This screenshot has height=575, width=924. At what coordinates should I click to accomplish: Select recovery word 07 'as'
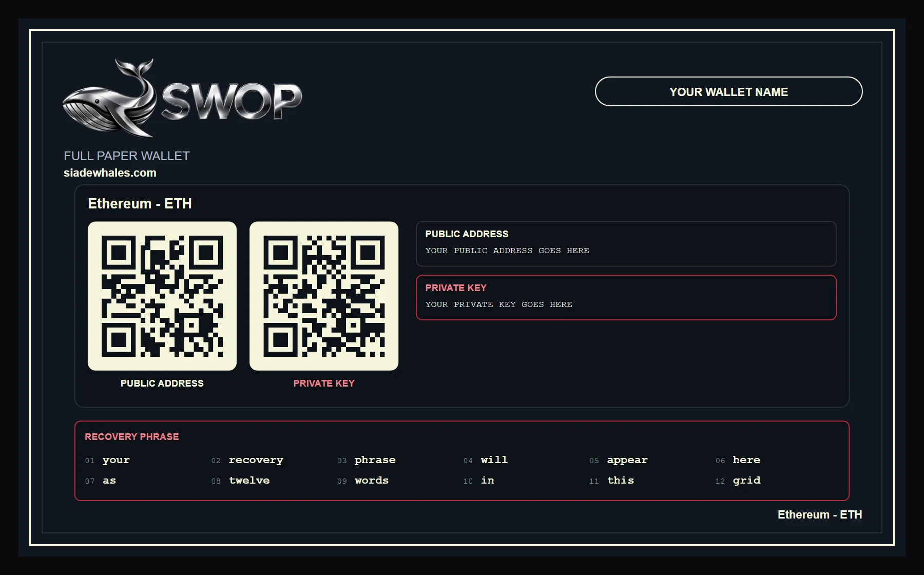point(109,481)
